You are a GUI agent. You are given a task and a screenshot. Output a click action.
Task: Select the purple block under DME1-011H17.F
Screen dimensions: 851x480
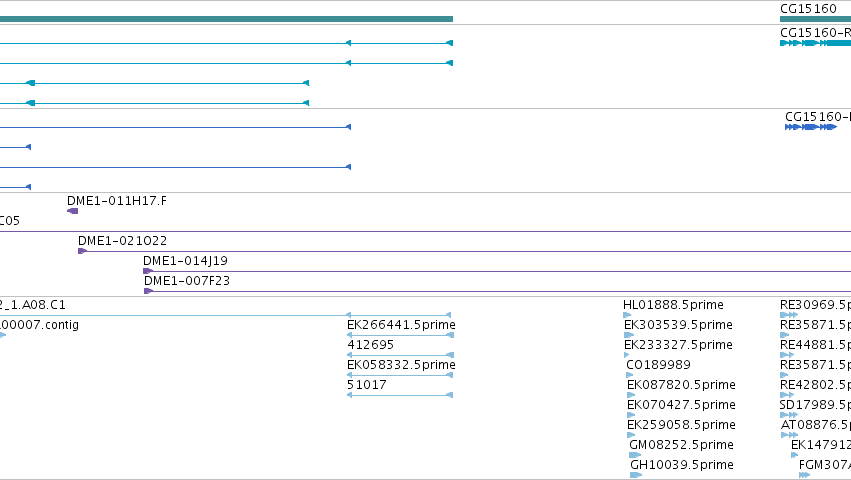coord(72,211)
